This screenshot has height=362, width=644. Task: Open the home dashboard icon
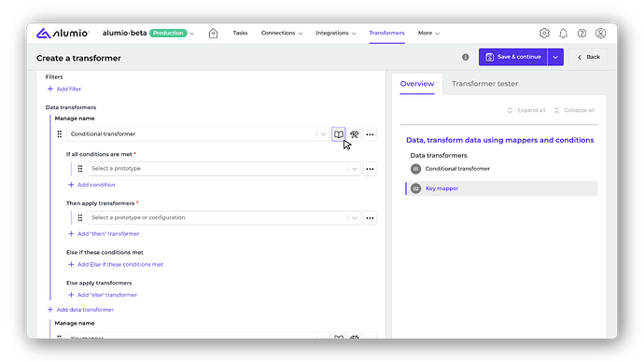coord(213,34)
